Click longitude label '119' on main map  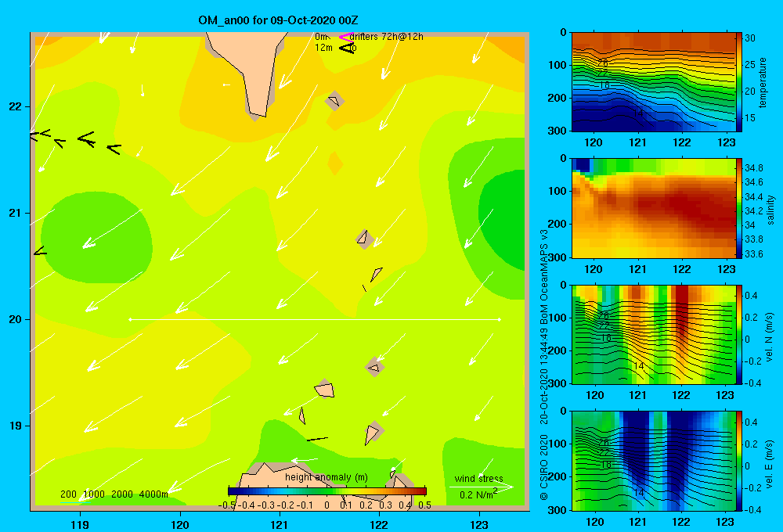coord(80,524)
